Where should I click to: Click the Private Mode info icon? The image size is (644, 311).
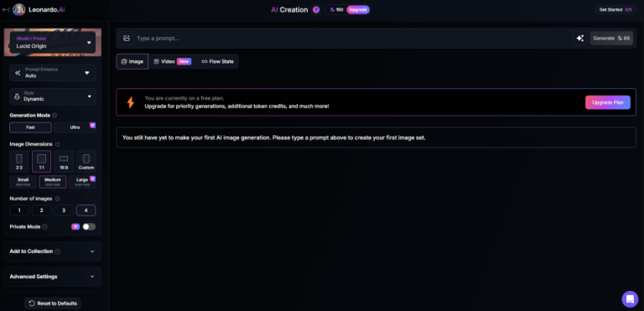click(44, 226)
